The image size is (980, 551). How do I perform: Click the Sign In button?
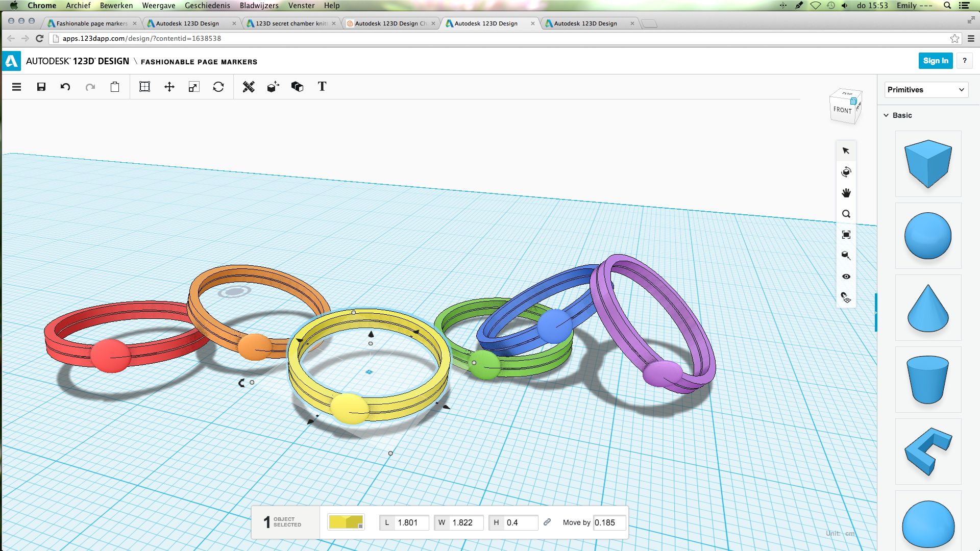coord(935,61)
